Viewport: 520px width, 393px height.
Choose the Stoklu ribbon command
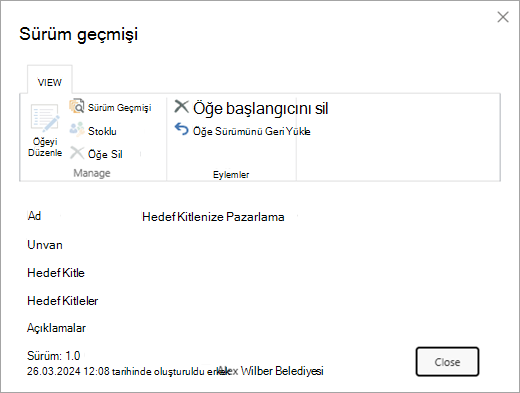click(102, 131)
